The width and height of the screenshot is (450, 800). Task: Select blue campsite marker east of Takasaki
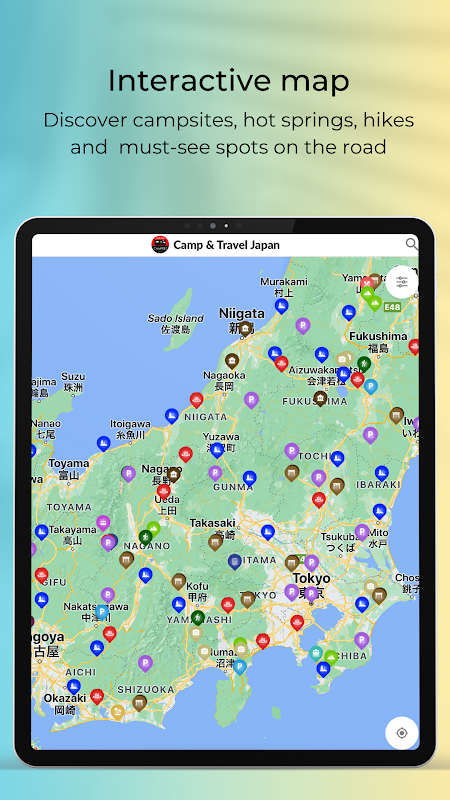(x=268, y=532)
